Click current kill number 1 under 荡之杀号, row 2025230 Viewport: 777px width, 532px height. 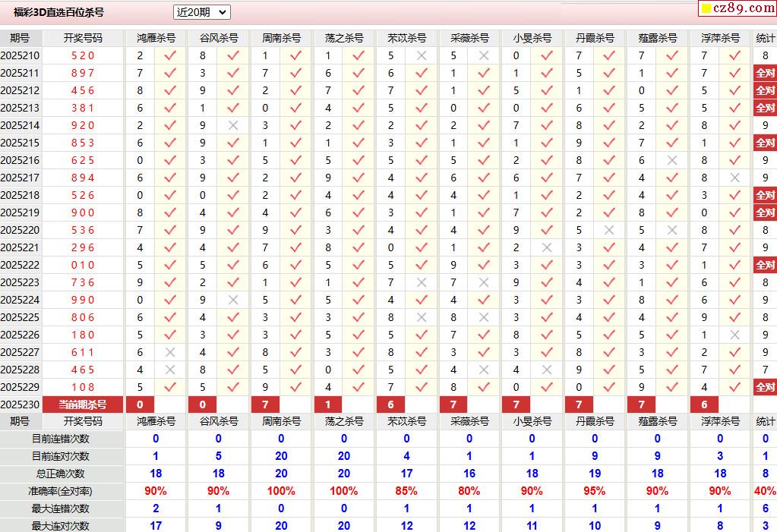(328, 405)
